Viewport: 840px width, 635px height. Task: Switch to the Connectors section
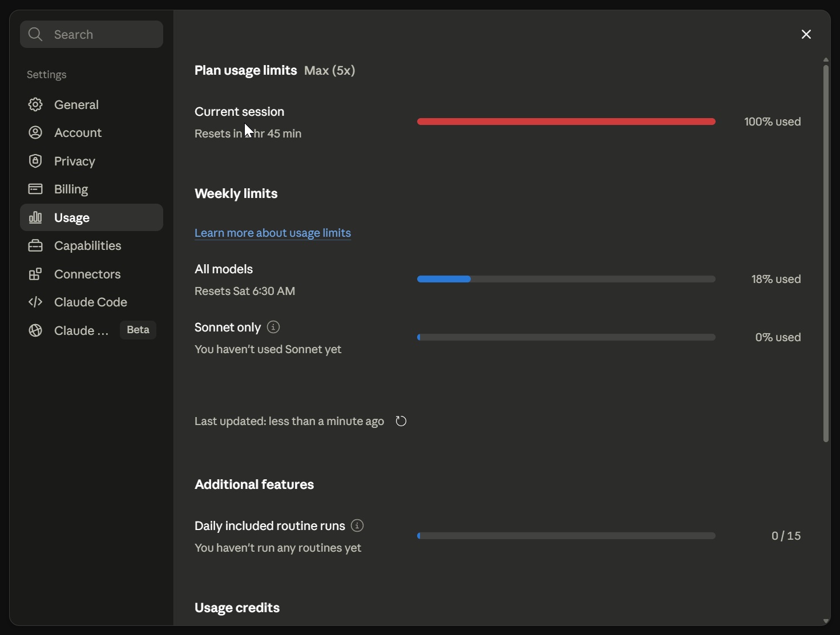click(91, 274)
